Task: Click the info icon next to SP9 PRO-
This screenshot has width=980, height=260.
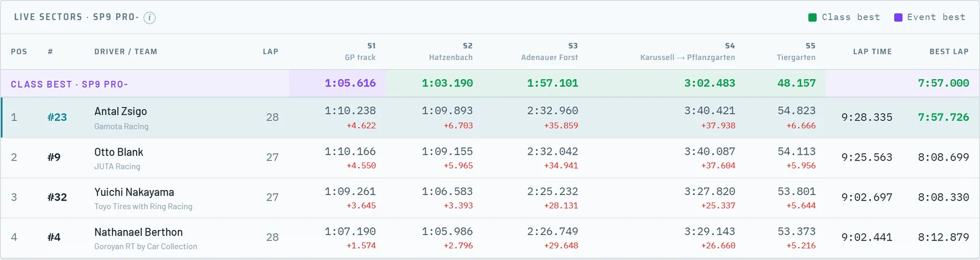Action: click(149, 18)
